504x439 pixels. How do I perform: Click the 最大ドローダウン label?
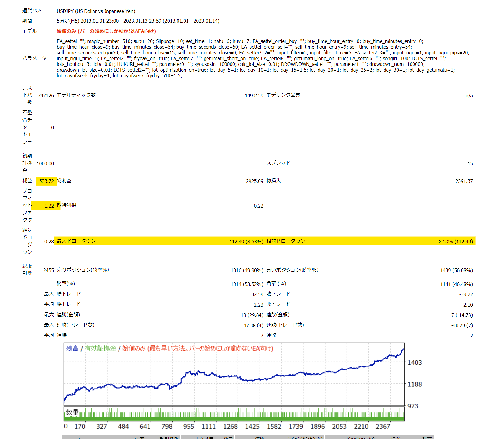click(x=76, y=241)
